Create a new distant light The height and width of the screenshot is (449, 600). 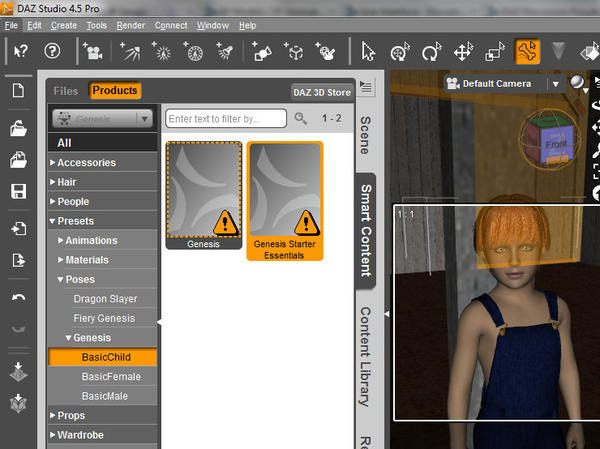(x=130, y=52)
